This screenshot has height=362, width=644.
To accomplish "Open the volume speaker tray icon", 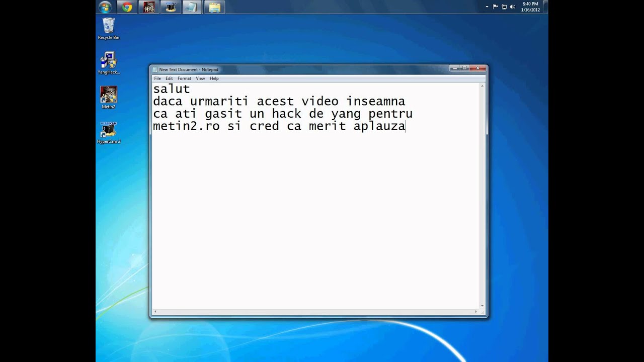I will (x=512, y=7).
